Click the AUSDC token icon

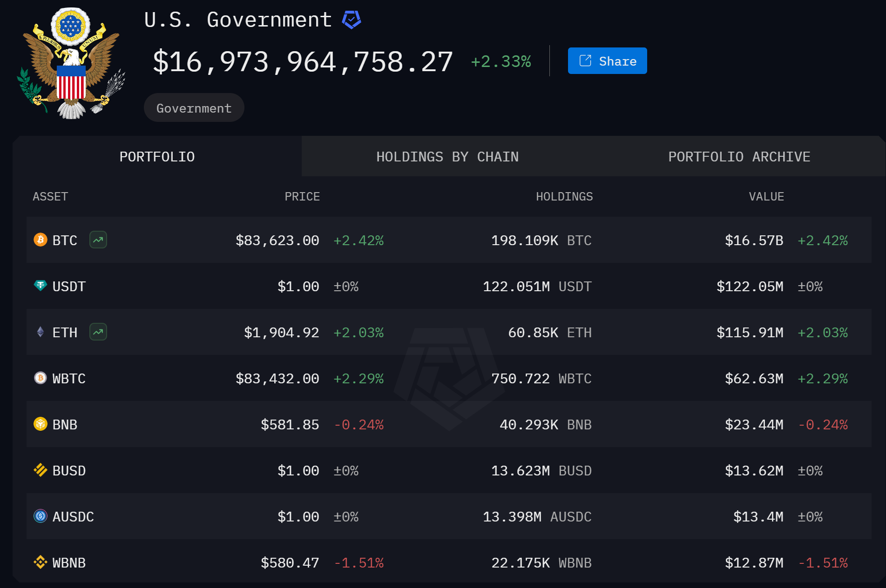pos(41,516)
